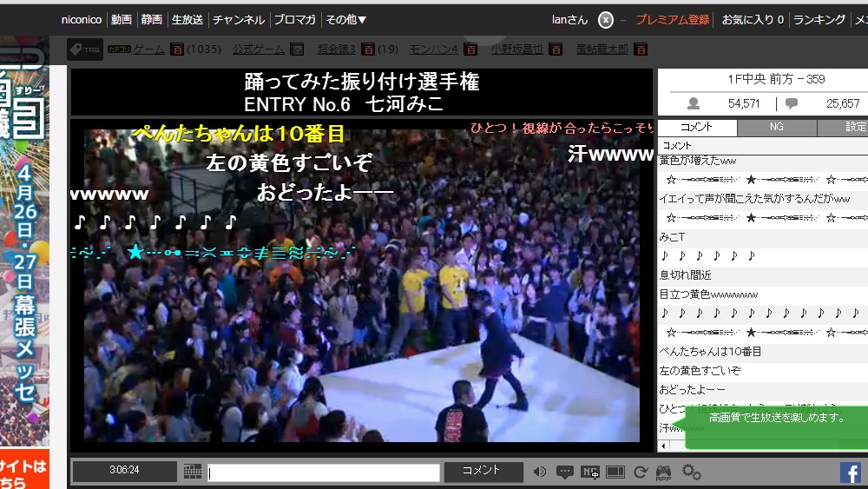The width and height of the screenshot is (868, 489).
Task: Click the circled X icon beside lanさん
Action: (606, 20)
